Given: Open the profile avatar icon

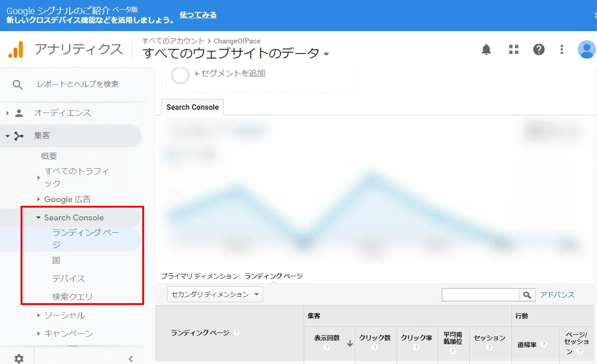Looking at the screenshot, I should point(587,49).
